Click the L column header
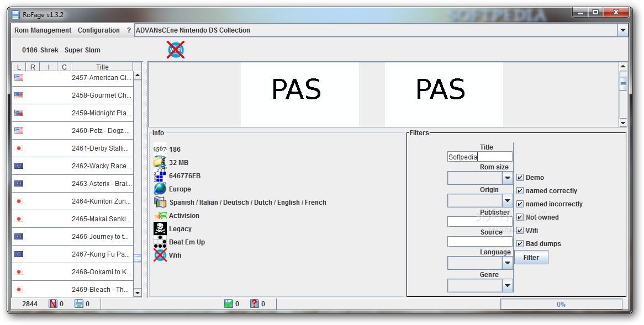 tap(19, 67)
